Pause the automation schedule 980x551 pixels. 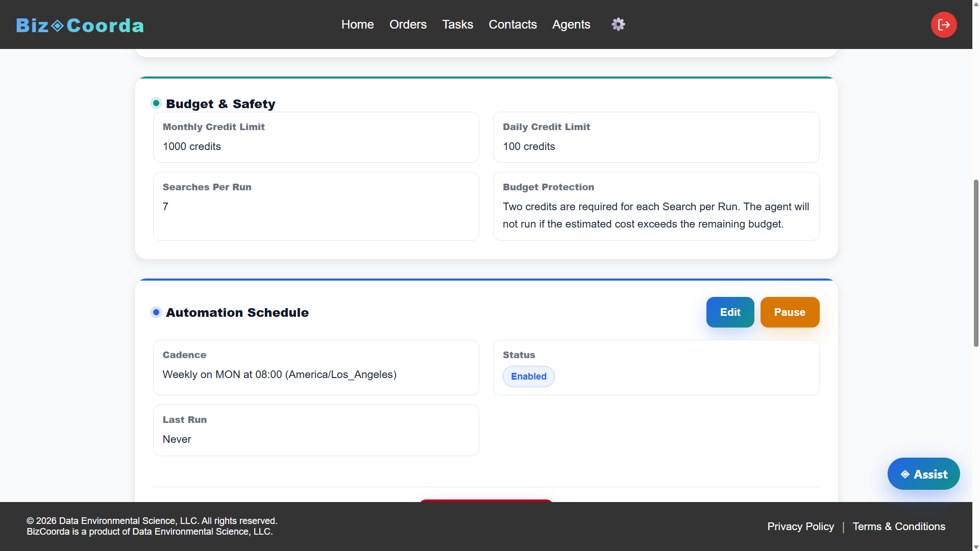790,312
